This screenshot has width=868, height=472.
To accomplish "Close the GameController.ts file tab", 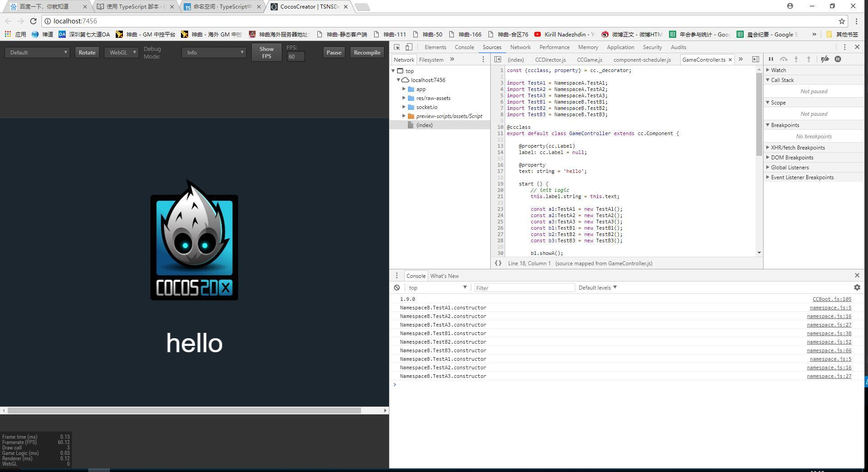I will tap(730, 60).
